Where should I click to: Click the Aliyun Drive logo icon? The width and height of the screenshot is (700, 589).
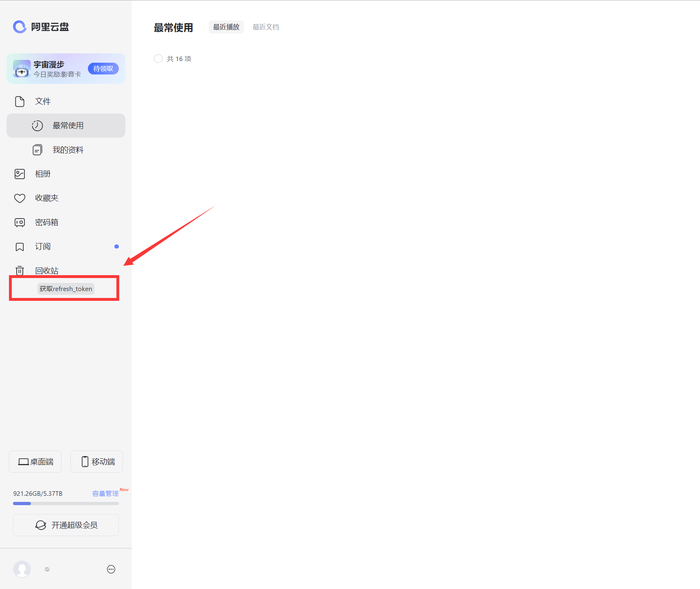[x=20, y=27]
